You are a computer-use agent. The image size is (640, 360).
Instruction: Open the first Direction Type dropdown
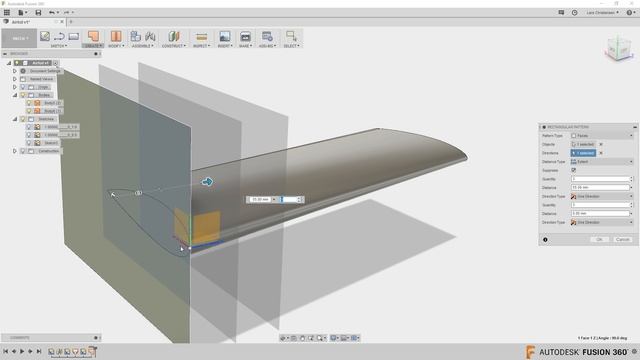click(x=602, y=196)
